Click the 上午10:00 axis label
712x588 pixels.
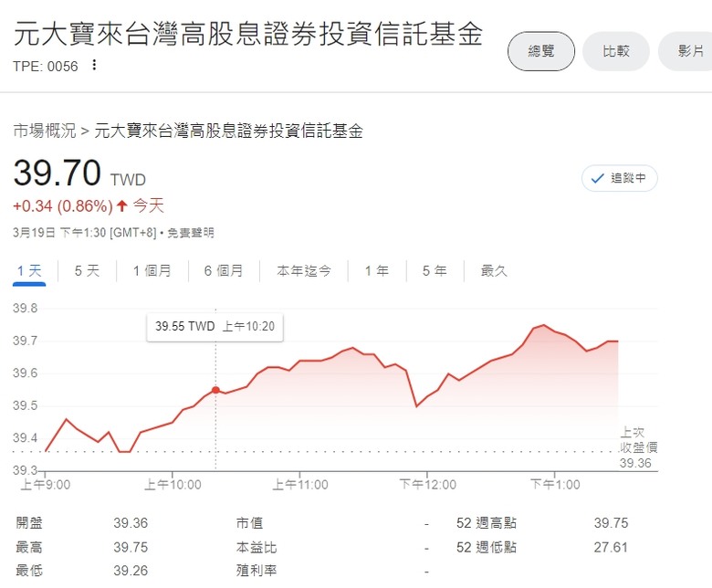(173, 485)
